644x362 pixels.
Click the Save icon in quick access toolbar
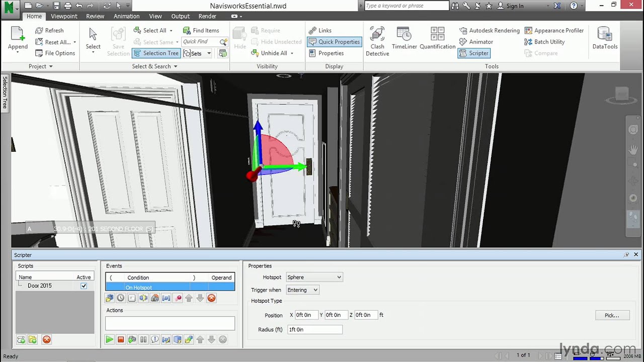coord(56,6)
